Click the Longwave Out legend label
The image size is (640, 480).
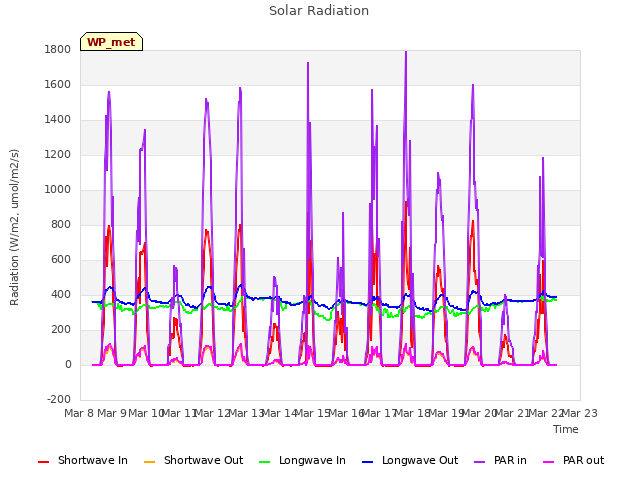pos(420,460)
